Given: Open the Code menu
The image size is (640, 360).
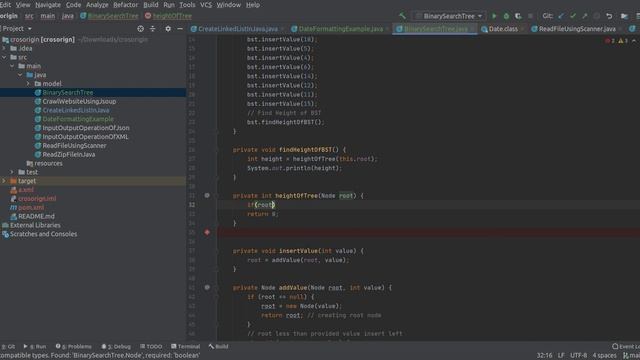Looking at the screenshot, I should point(73,5).
